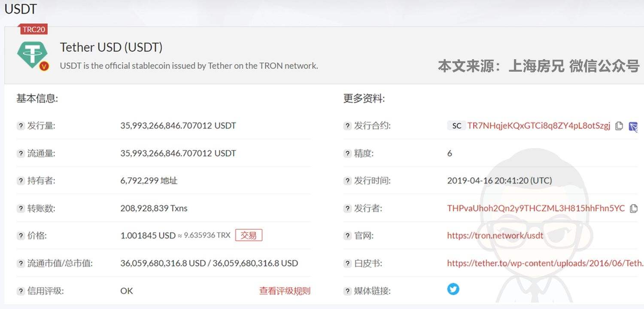
Task: Open the 查看评级规则 link
Action: point(285,291)
